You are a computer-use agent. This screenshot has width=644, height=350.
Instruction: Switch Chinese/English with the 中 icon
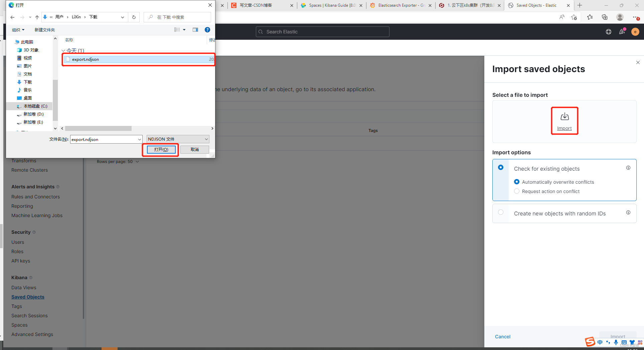coord(600,342)
